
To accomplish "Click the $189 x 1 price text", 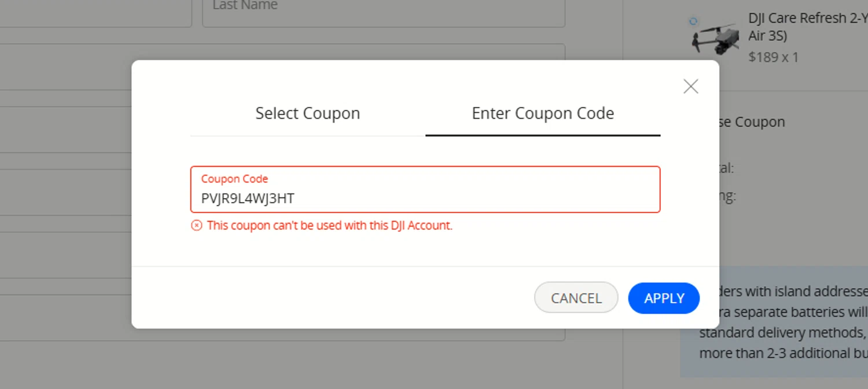I will coord(773,57).
